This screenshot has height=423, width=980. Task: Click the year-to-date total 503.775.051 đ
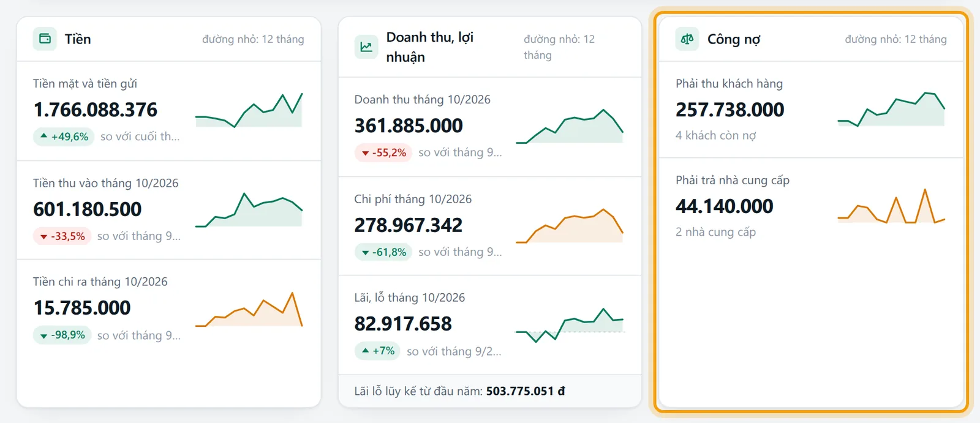[x=526, y=391]
